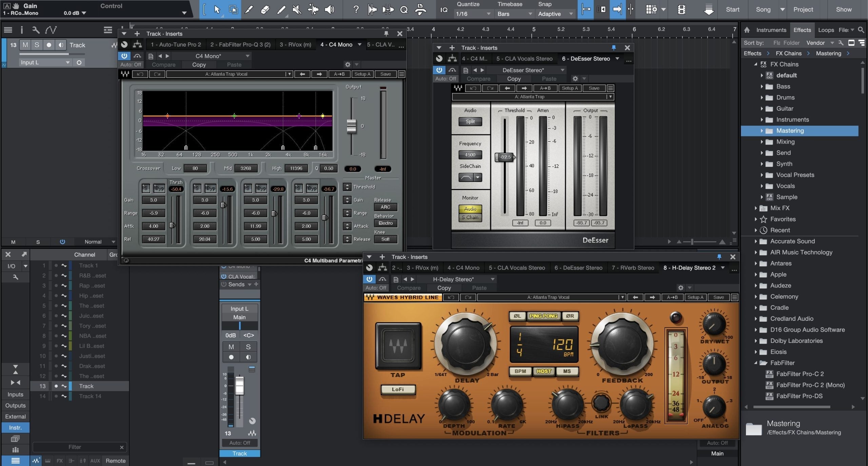This screenshot has height=466, width=868.
Task: Mute track 13 with the M button
Action: (232, 347)
